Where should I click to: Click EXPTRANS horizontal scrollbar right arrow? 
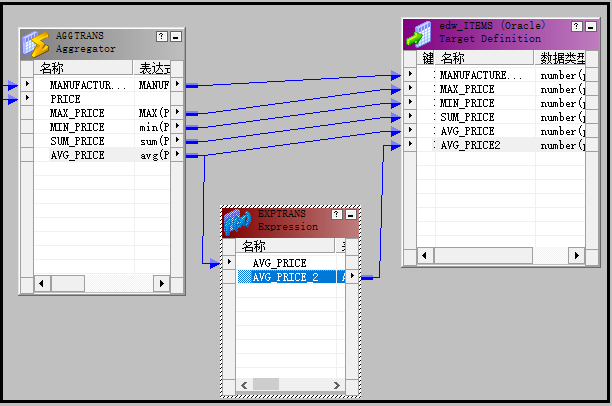pos(337,385)
